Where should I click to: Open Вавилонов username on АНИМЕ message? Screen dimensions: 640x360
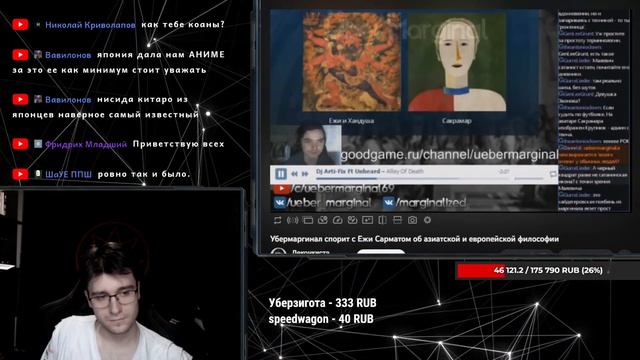(x=68, y=55)
